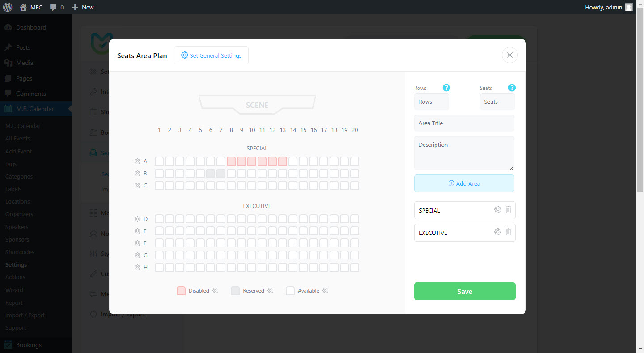644x353 pixels.
Task: Open settings gear for row A
Action: (x=137, y=162)
